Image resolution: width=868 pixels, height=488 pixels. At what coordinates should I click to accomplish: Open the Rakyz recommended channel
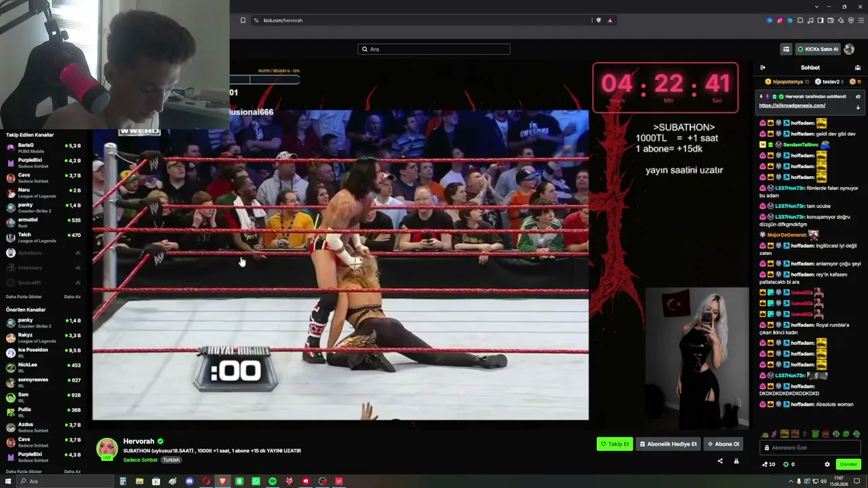pos(43,338)
